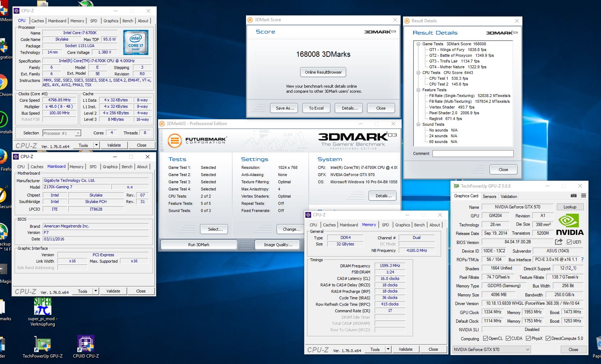Open the GPU-Z hamburger menu icon
Screen dimensions: 601x364
coord(583,196)
